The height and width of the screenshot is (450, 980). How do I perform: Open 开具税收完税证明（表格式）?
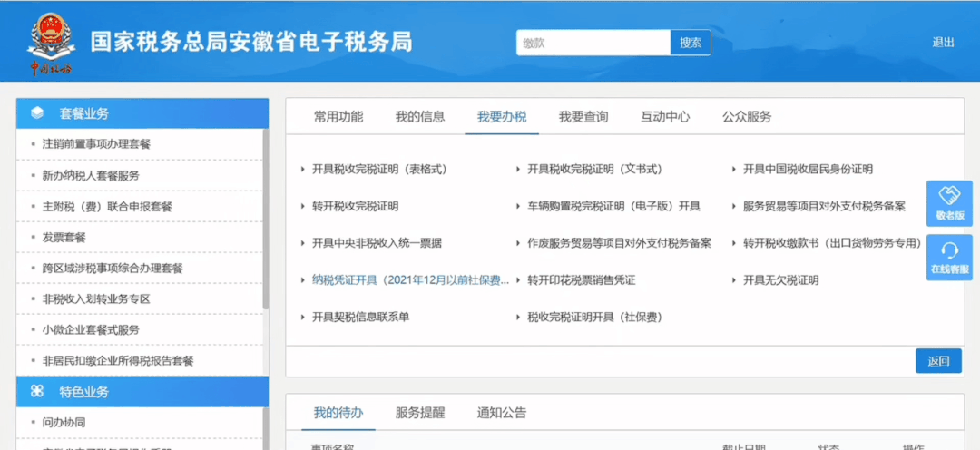click(379, 170)
